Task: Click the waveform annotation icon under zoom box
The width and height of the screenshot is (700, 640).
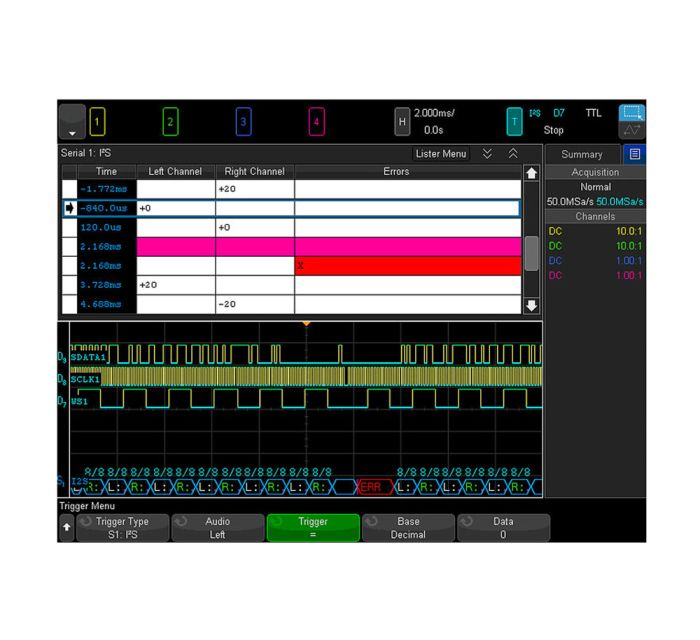Action: pyautogui.click(x=631, y=130)
